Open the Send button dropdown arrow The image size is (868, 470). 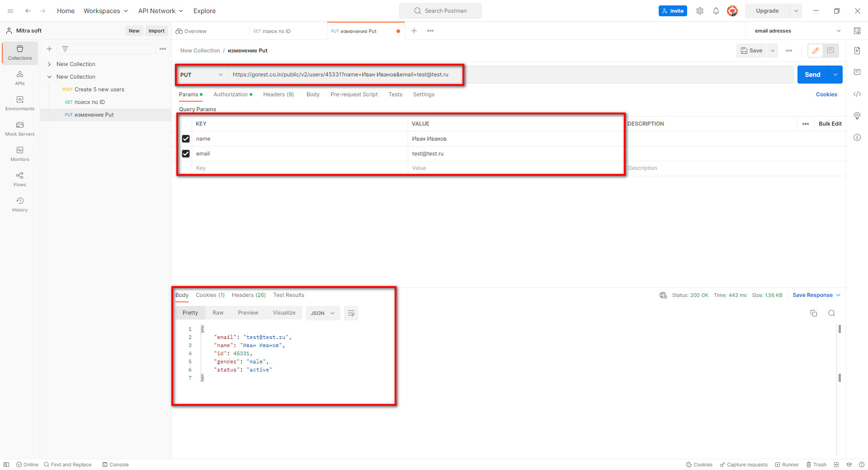pyautogui.click(x=835, y=75)
